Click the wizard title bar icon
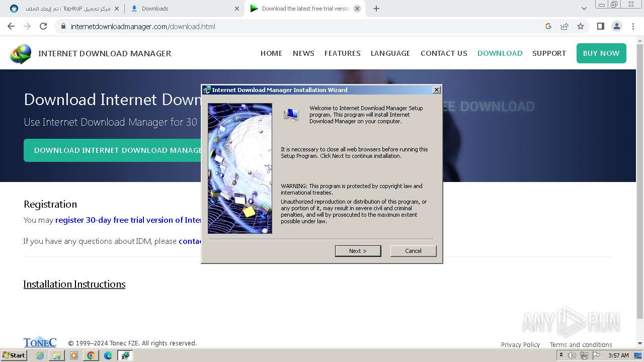Image resolution: width=644 pixels, height=362 pixels. (207, 90)
